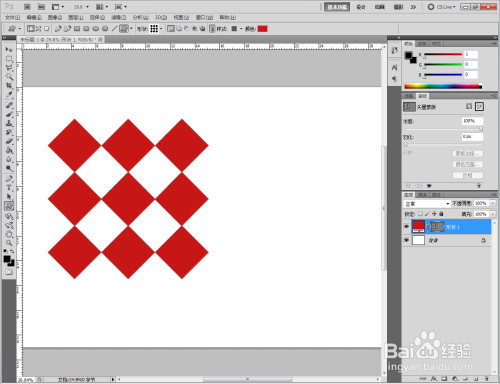The height and width of the screenshot is (384, 500).
Task: Switch to the Channels tab
Action: pos(422,195)
